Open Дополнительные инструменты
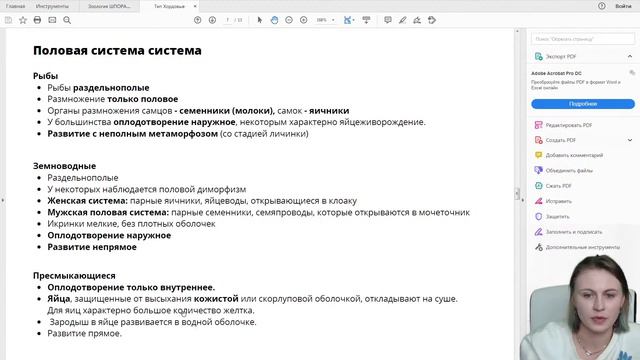This screenshot has width=640, height=360. [x=577, y=247]
